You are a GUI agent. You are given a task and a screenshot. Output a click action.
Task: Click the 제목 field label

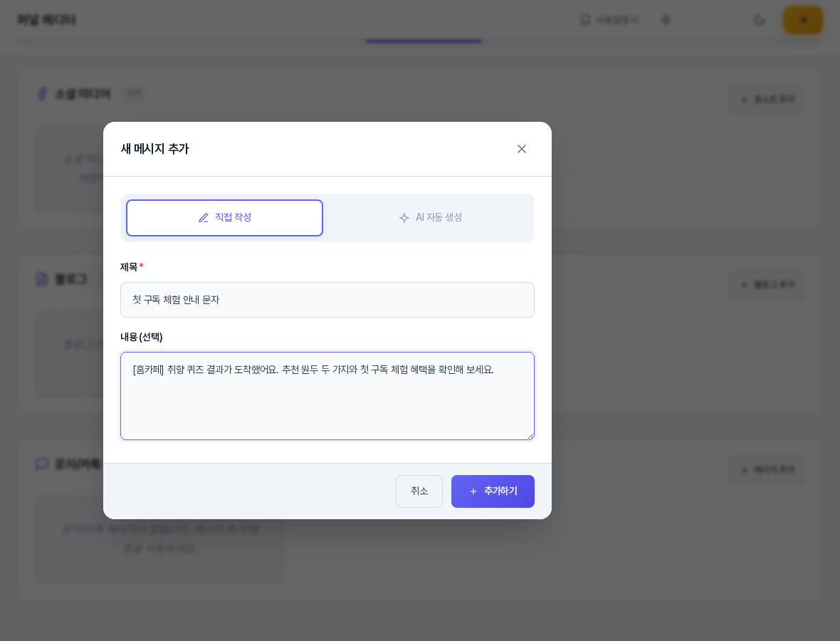coord(129,267)
